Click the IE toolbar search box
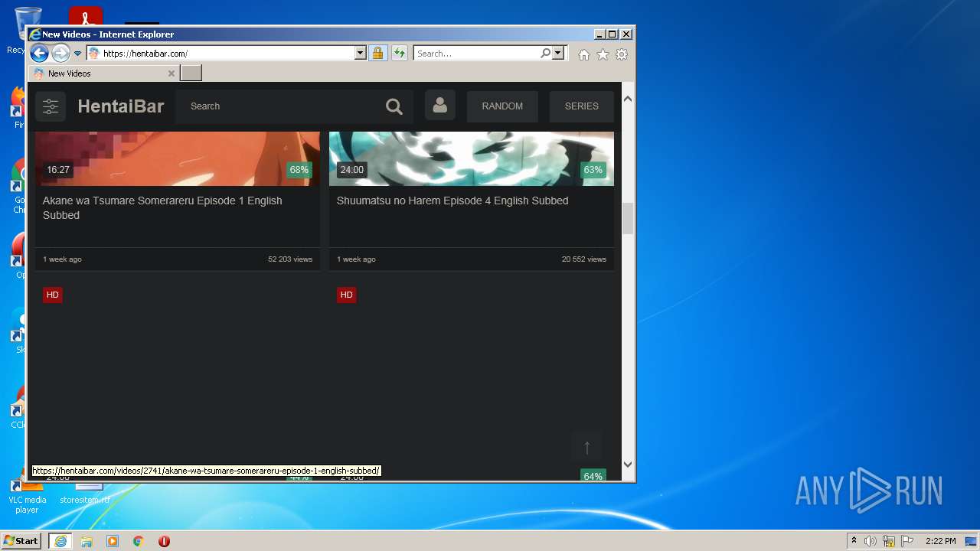Screen dimensions: 980x551 tap(475, 54)
